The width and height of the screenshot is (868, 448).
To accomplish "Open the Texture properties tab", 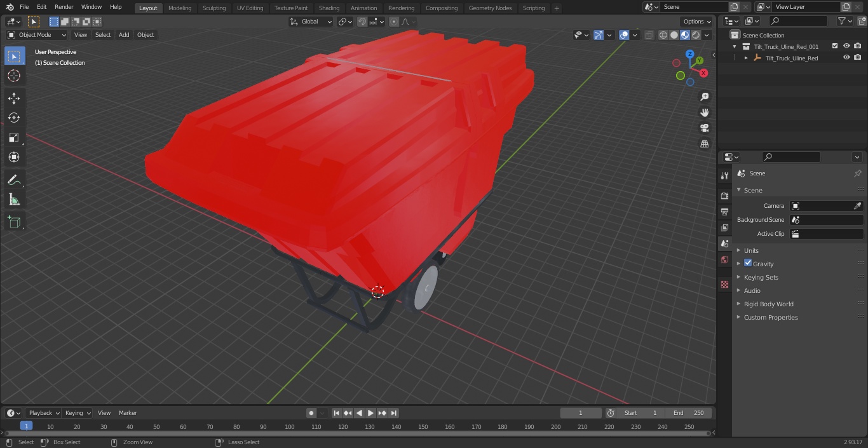I will coord(724,284).
